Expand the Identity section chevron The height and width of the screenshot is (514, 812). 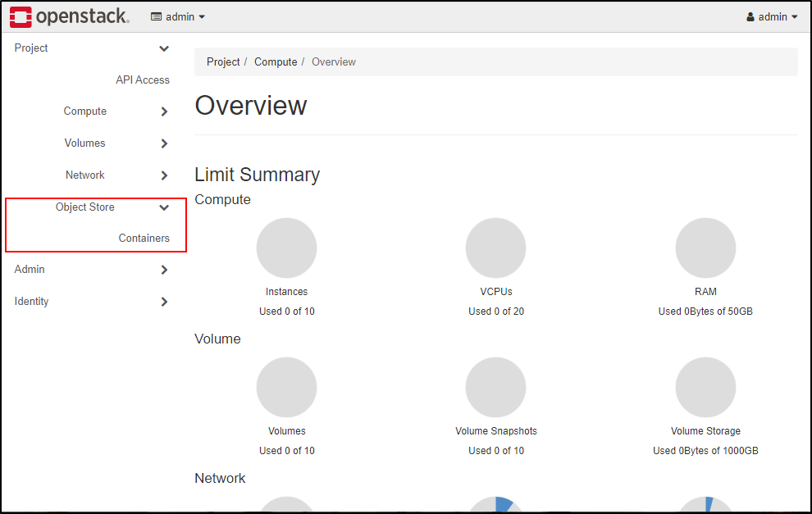click(164, 302)
